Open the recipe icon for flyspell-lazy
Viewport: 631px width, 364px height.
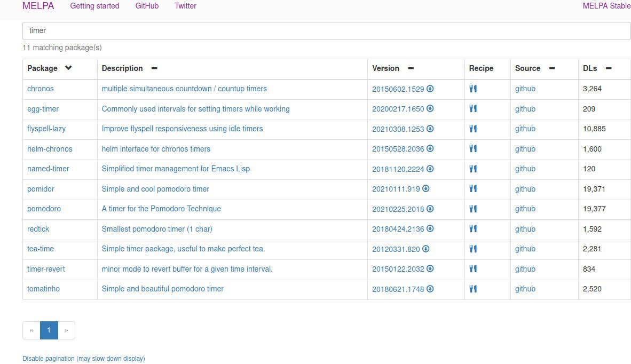(473, 129)
